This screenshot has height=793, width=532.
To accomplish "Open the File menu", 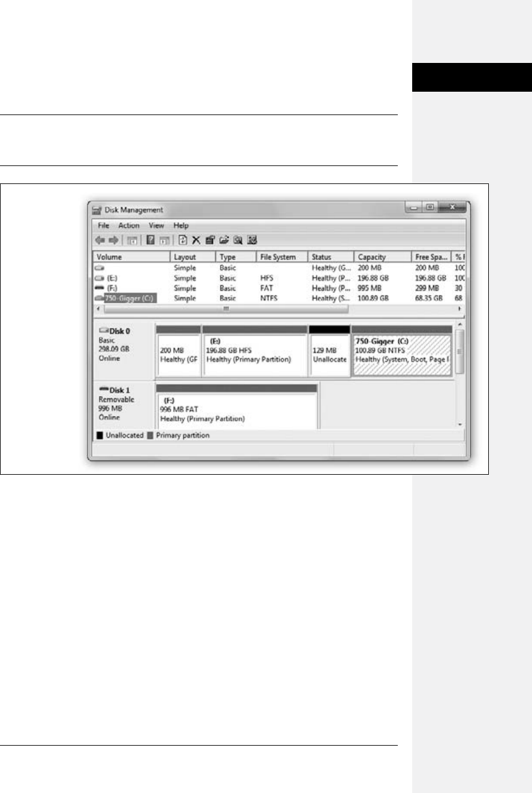I will (103, 225).
